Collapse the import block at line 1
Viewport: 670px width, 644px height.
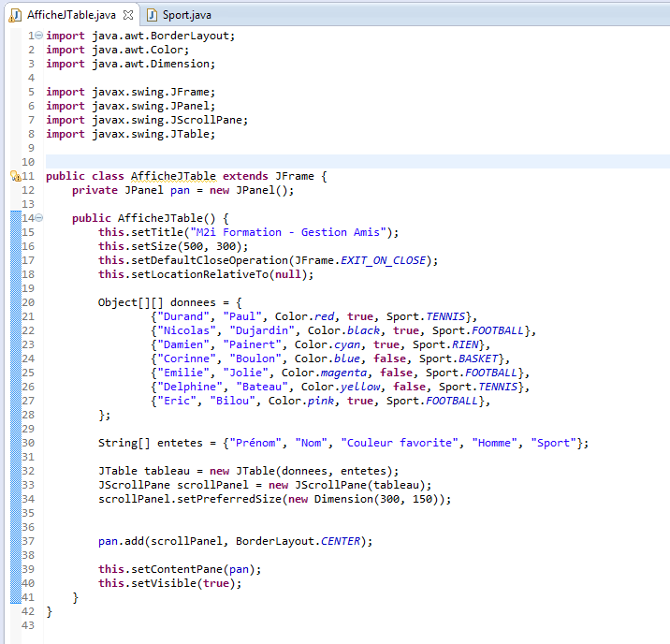[x=38, y=36]
